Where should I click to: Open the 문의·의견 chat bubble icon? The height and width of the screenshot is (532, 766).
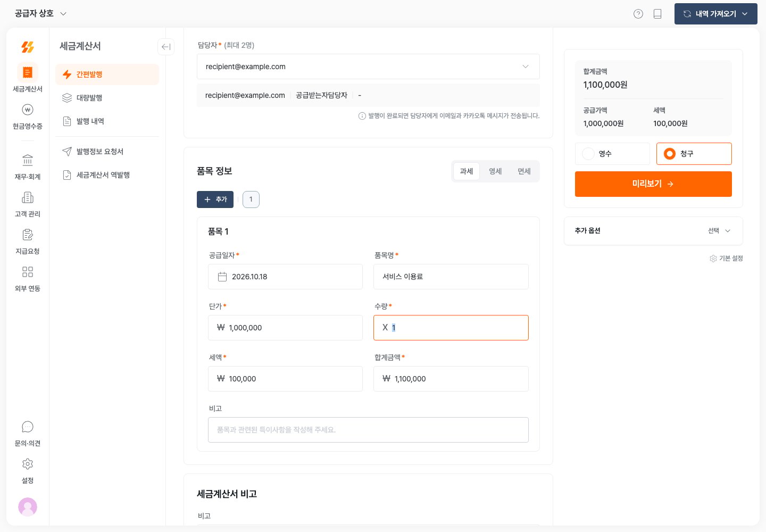pyautogui.click(x=28, y=427)
